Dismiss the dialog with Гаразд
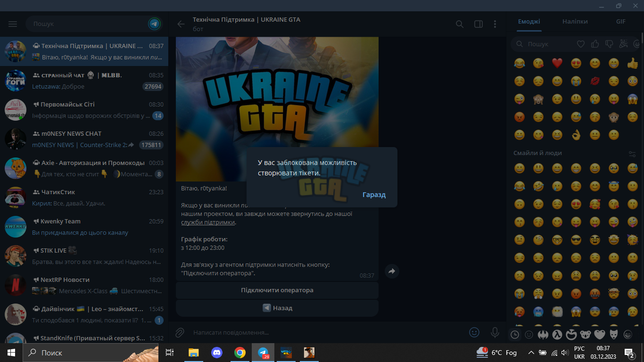 click(374, 195)
